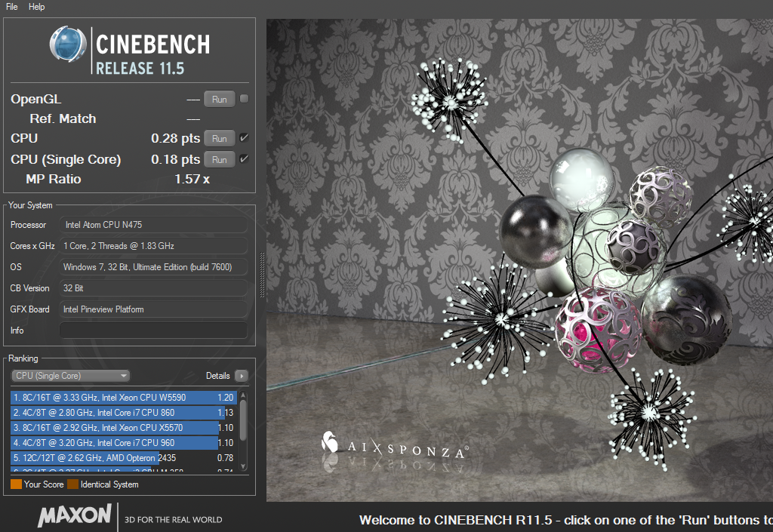Image resolution: width=773 pixels, height=532 pixels.
Task: Click the MAXON logo
Action: point(75,515)
